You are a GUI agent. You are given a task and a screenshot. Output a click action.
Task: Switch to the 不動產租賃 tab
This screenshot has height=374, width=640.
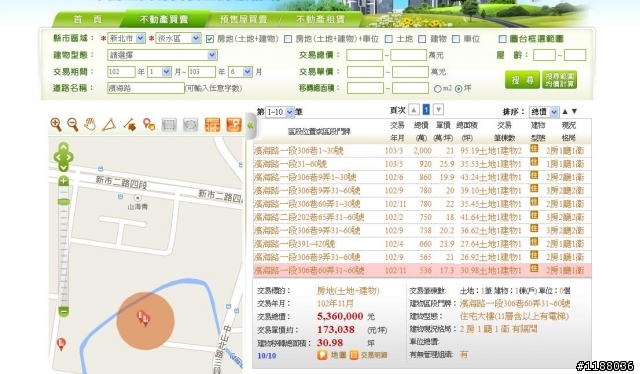click(321, 19)
